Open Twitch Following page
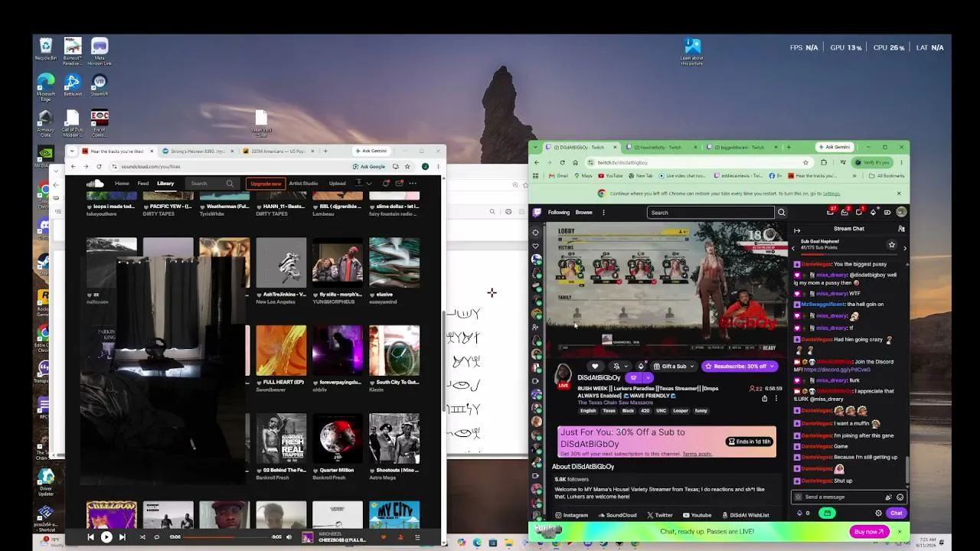Screen dimensions: 980x551 coord(559,213)
